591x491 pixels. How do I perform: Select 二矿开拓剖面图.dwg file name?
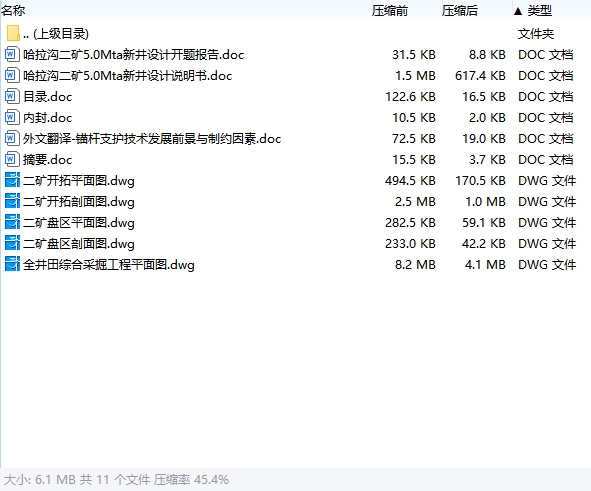(79, 202)
